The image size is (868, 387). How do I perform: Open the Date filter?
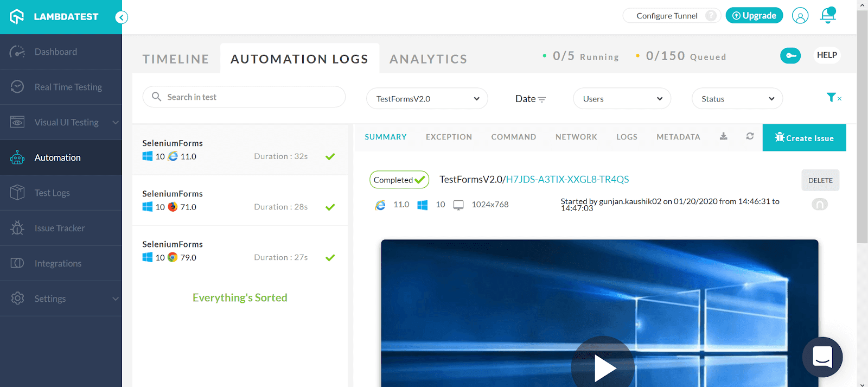point(530,99)
